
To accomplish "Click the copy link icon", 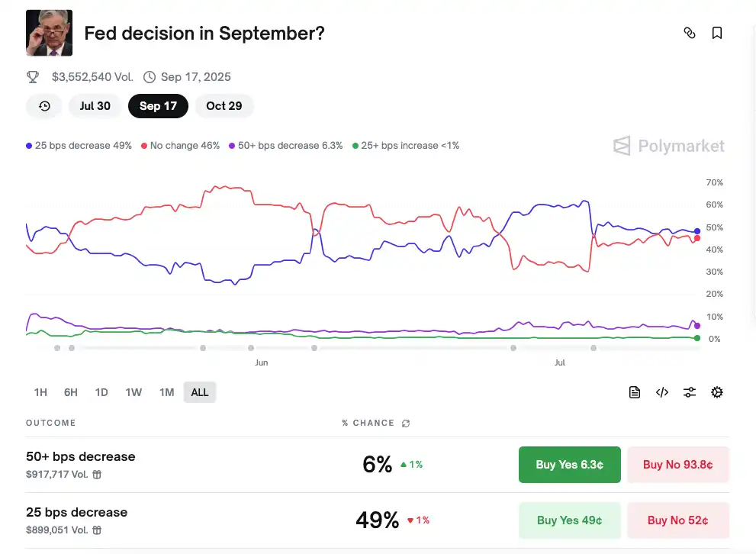I will [x=690, y=33].
